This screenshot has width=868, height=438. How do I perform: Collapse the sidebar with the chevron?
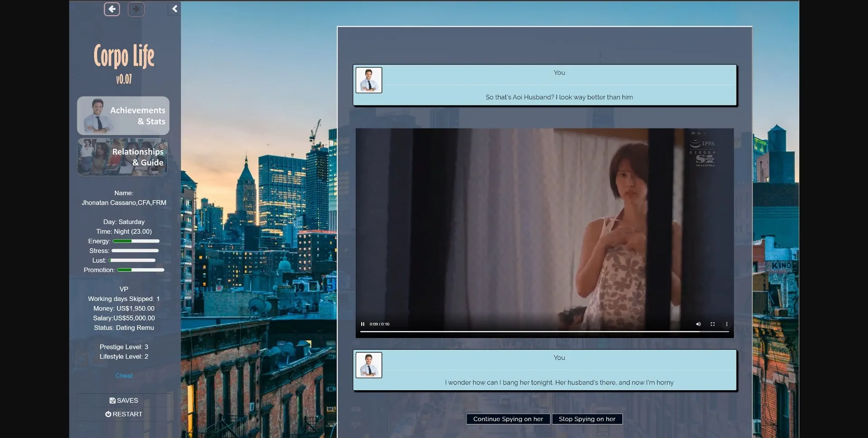(175, 9)
